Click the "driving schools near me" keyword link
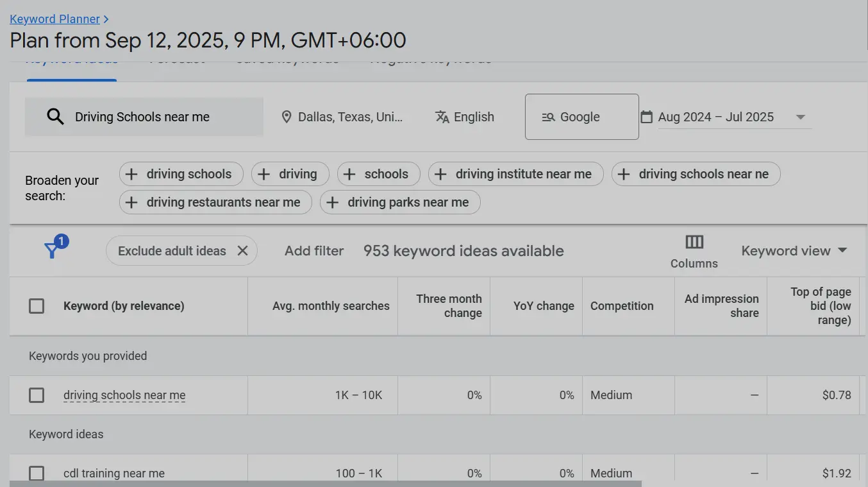Image resolution: width=868 pixels, height=487 pixels. pos(124,395)
